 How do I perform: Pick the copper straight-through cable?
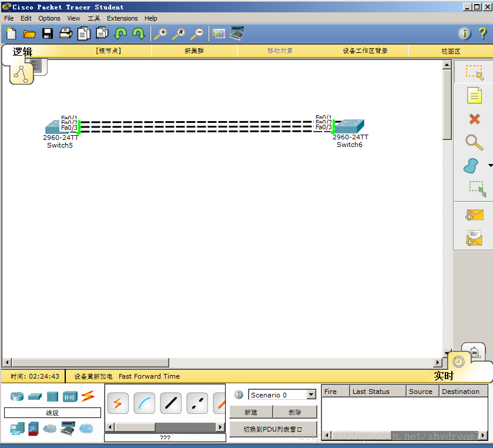[x=171, y=403]
